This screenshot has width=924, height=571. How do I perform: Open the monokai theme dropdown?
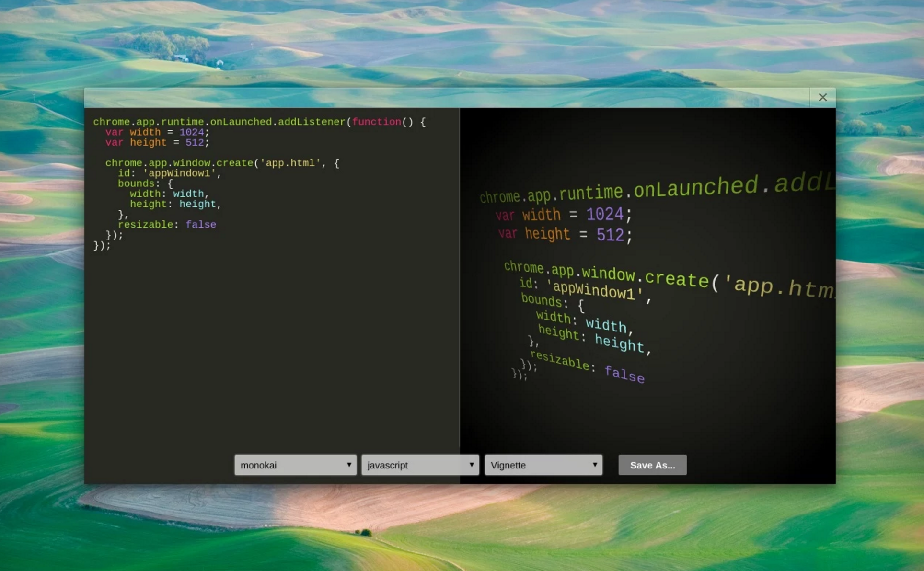click(295, 465)
